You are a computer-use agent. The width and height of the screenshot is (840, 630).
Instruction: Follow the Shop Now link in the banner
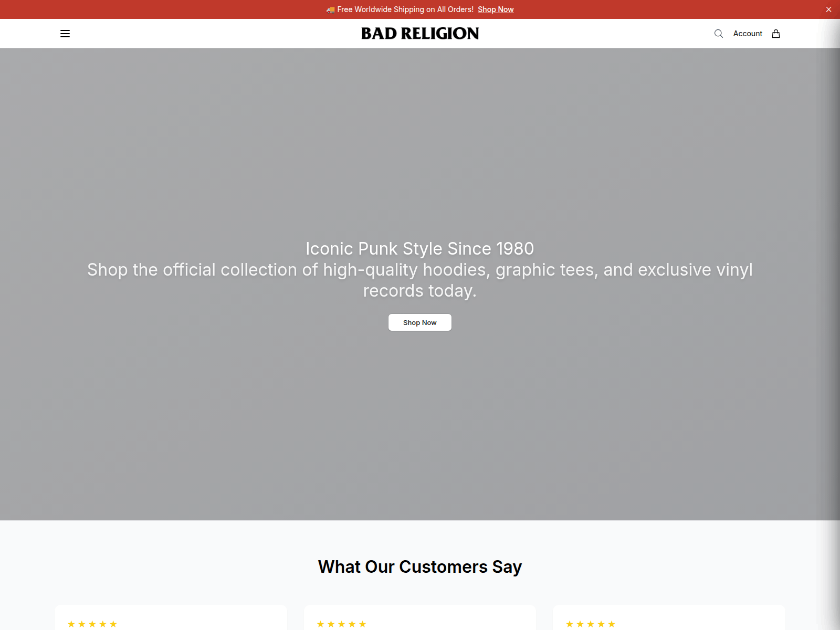tap(496, 9)
